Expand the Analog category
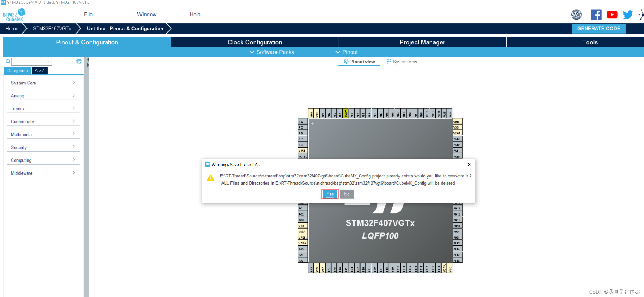Viewport: 644px width, 297px height. point(43,96)
